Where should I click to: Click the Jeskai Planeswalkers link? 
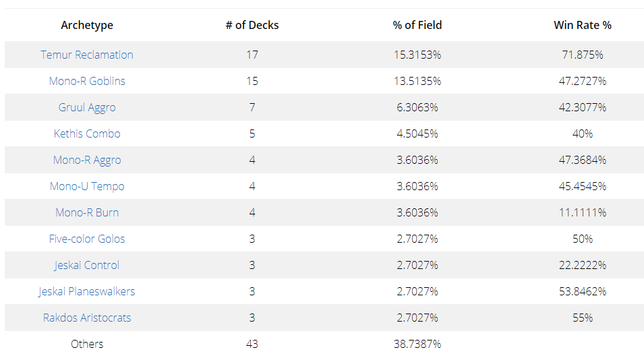point(87,291)
